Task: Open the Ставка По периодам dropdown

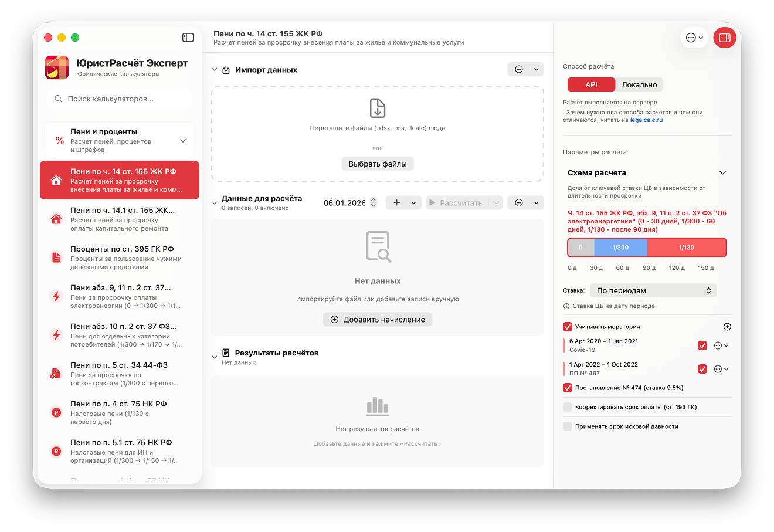Action: click(x=653, y=290)
